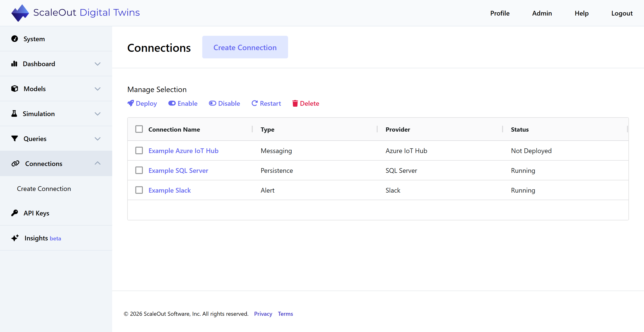Check the select-all checkbox in table header
The height and width of the screenshot is (332, 644).
tap(139, 129)
